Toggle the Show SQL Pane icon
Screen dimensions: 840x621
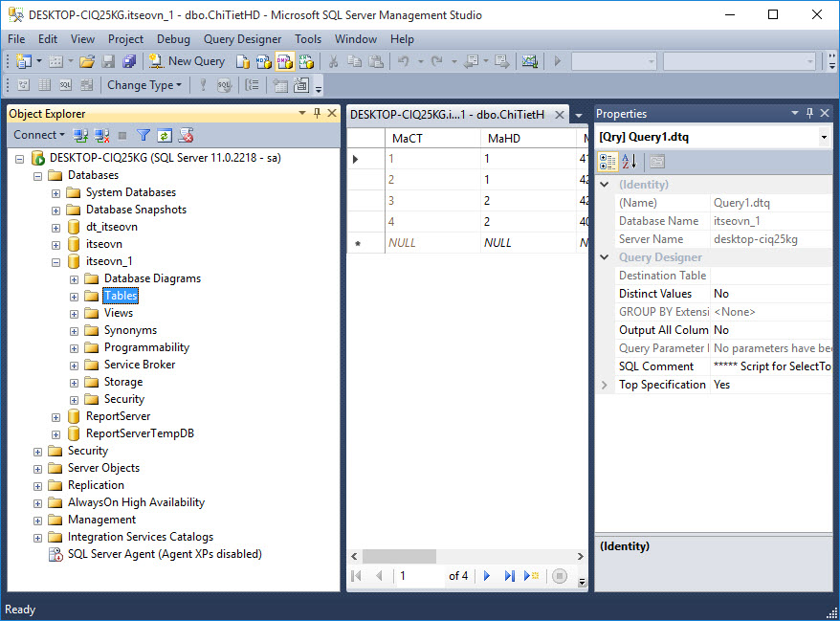(x=65, y=84)
